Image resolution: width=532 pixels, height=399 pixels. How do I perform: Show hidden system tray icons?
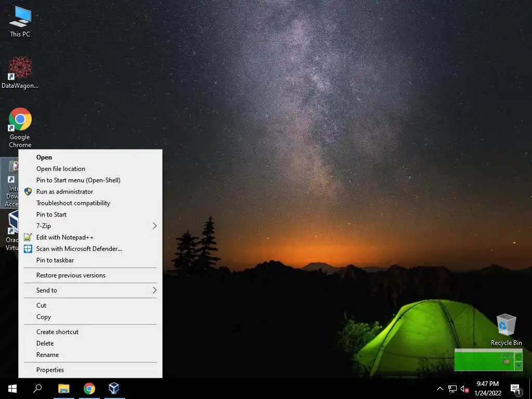tap(440, 389)
